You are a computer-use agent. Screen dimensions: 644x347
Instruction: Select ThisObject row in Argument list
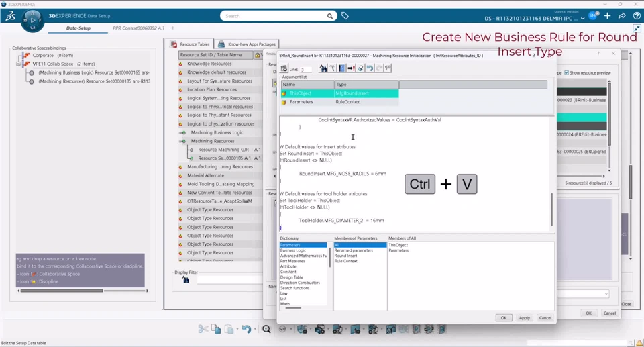pos(339,93)
